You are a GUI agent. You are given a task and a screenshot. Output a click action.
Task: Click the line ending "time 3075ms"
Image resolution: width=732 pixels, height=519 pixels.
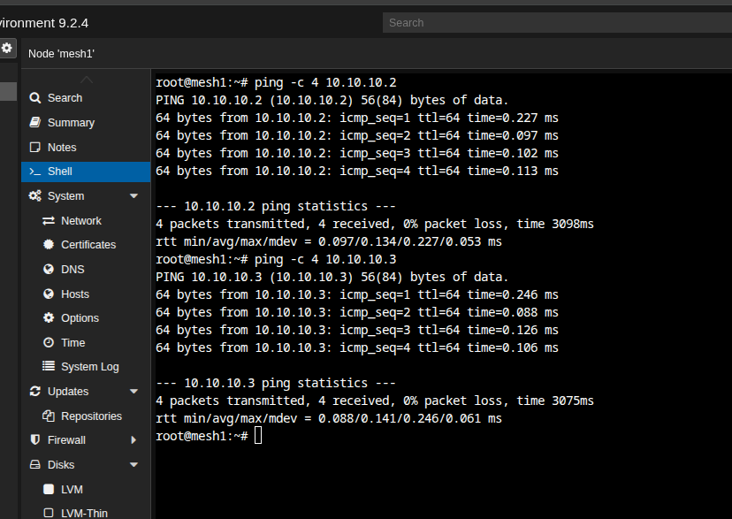[374, 401]
